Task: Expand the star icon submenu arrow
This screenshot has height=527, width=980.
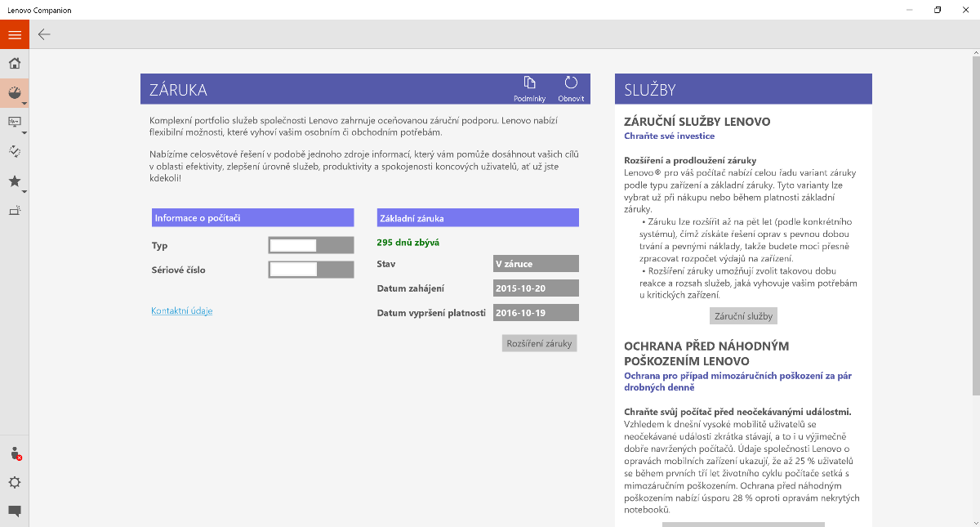Action: tap(24, 192)
